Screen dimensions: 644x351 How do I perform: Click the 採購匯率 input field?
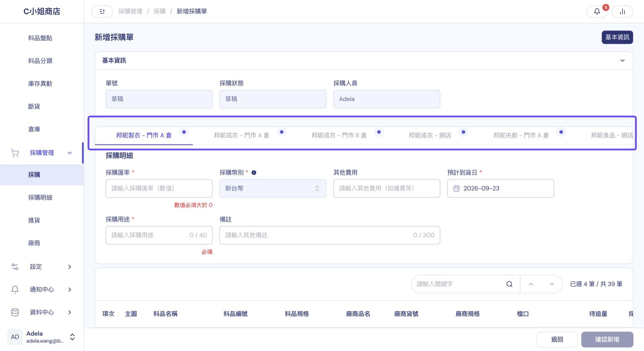pyautogui.click(x=159, y=189)
